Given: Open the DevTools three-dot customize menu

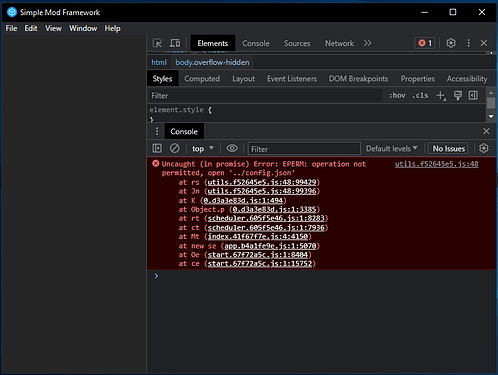Looking at the screenshot, I should 469,43.
